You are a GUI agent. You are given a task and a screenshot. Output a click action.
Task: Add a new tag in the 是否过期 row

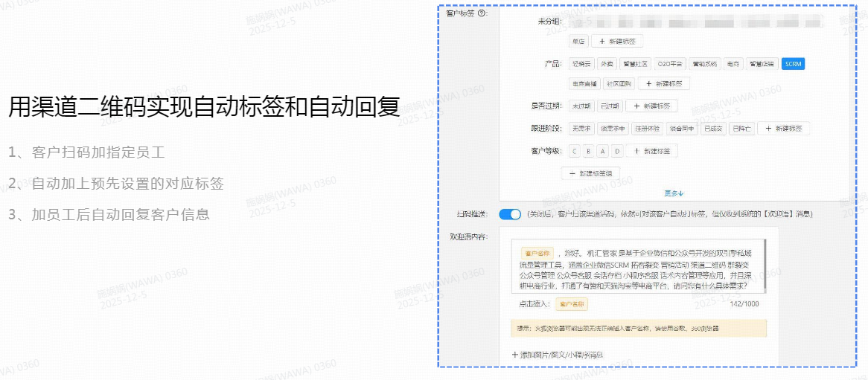click(652, 106)
